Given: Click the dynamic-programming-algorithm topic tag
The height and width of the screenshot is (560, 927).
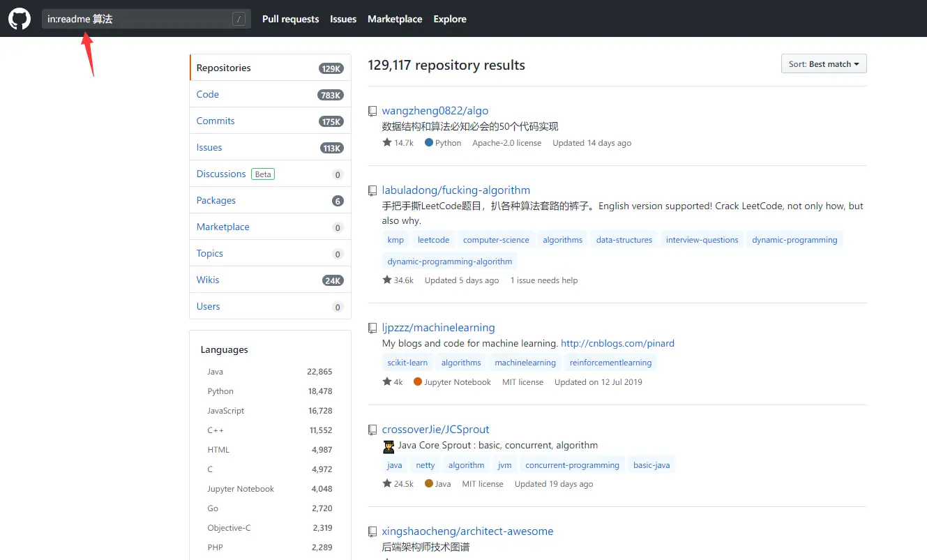Looking at the screenshot, I should (x=450, y=262).
